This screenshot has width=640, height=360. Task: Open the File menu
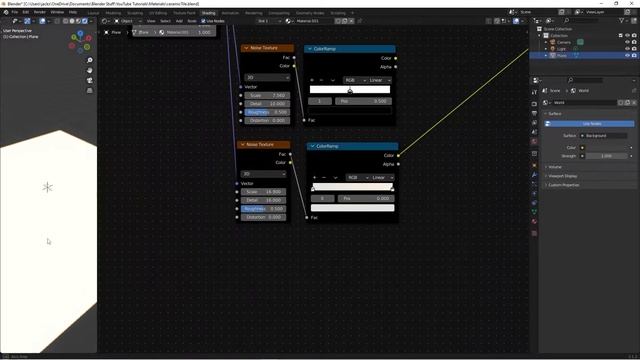(x=15, y=12)
